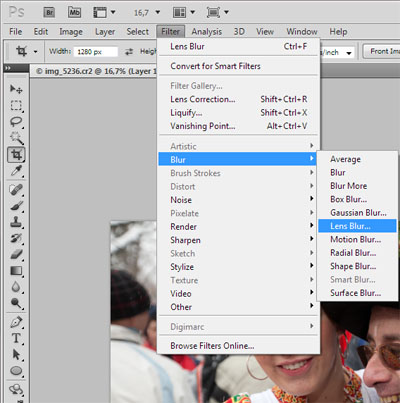
Task: Expand the Sharpen submenu
Action: point(238,240)
